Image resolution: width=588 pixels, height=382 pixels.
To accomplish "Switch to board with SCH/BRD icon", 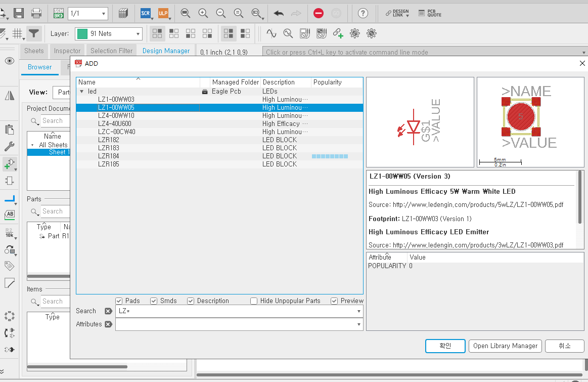I will (59, 14).
